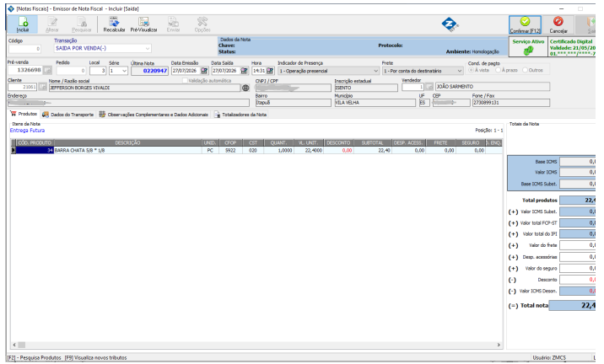
Task: Select the À prazo payment radio
Action: click(x=498, y=70)
